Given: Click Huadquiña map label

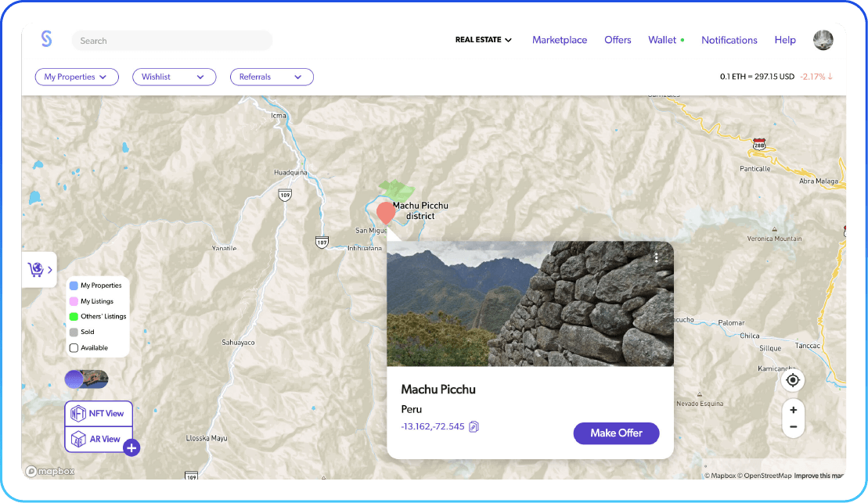Looking at the screenshot, I should tap(290, 173).
